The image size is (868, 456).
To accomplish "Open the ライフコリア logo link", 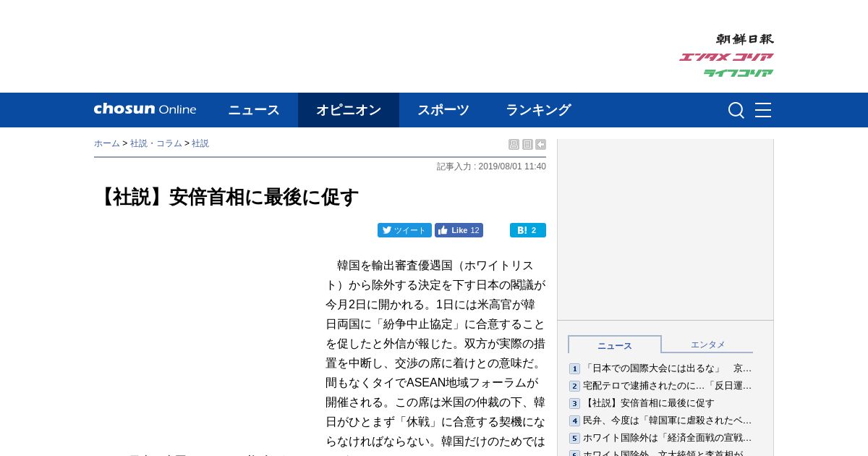I will pyautogui.click(x=739, y=73).
